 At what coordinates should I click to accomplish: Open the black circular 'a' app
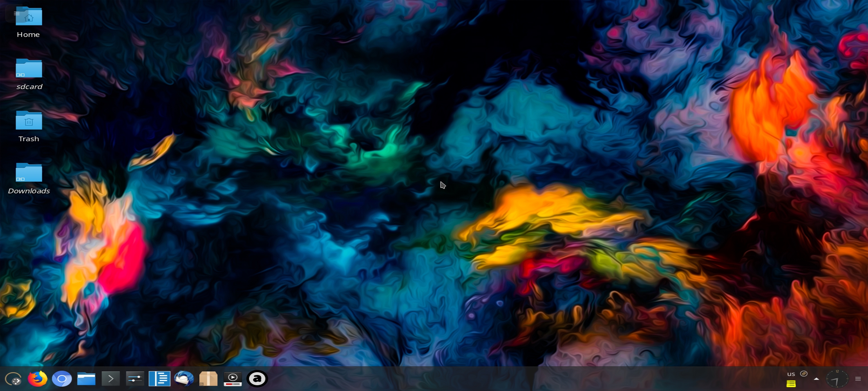(x=257, y=379)
